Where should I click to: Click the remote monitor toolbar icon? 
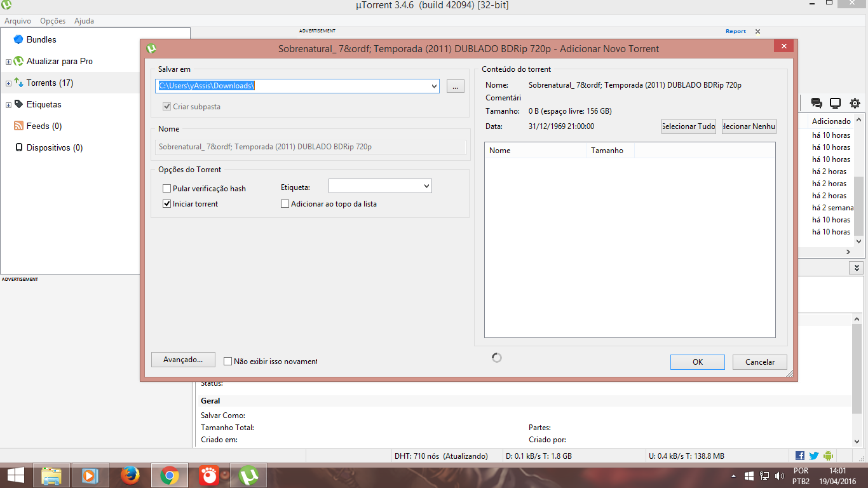point(836,103)
